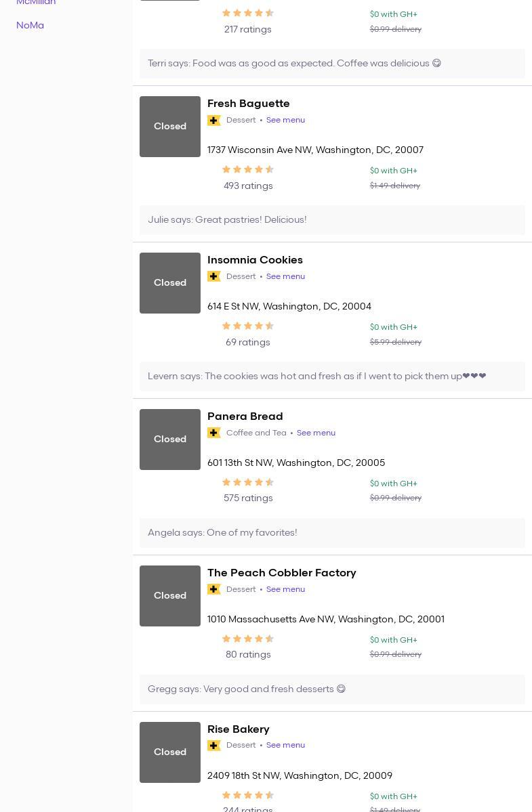Click GH+ badge under The Peach Cobbler Factory
This screenshot has height=812, width=532.
(x=214, y=590)
